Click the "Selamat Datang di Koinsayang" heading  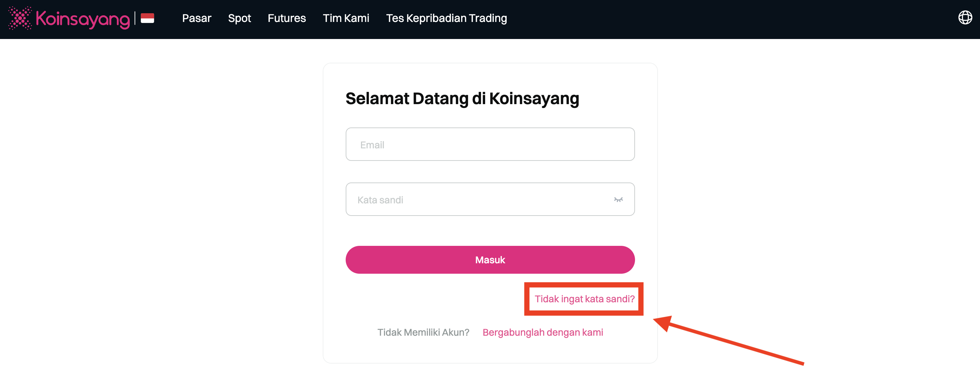pyautogui.click(x=462, y=99)
